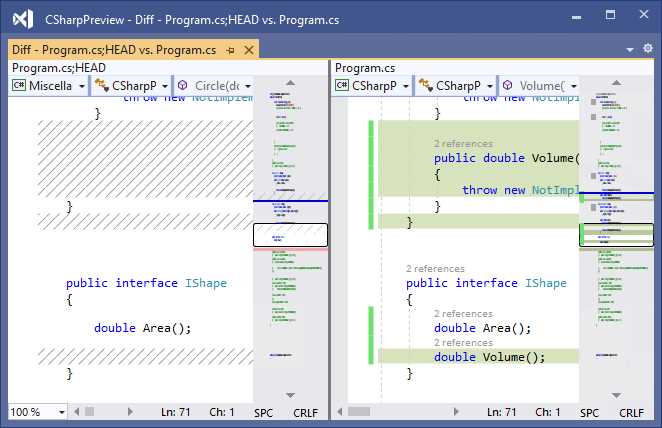Click the C# file icon in left pane
Image resolution: width=662 pixels, height=428 pixels.
click(x=19, y=85)
